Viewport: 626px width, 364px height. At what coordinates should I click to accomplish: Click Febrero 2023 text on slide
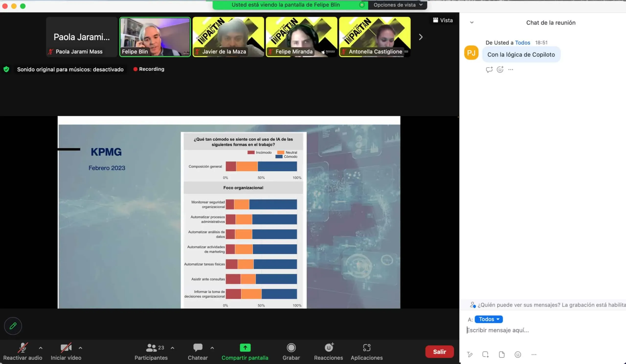(107, 168)
